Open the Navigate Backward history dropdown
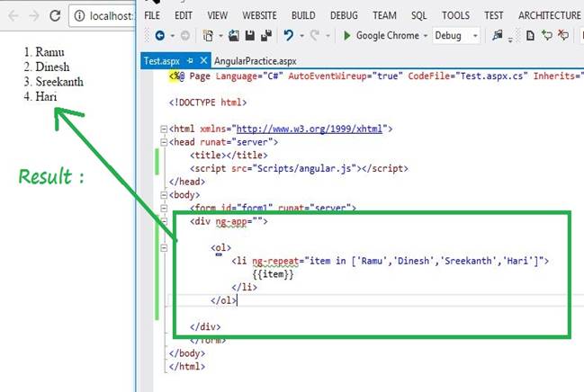 coord(173,36)
